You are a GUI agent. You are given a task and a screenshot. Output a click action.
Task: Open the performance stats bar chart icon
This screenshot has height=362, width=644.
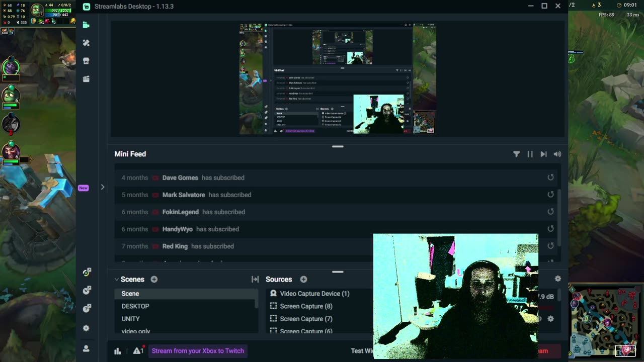click(x=118, y=351)
